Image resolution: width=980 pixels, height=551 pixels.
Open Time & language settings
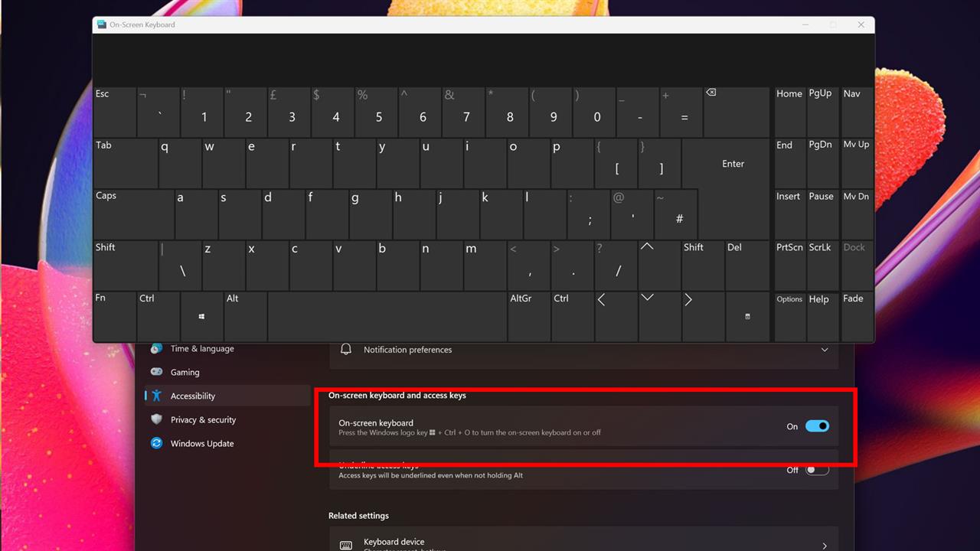click(202, 348)
